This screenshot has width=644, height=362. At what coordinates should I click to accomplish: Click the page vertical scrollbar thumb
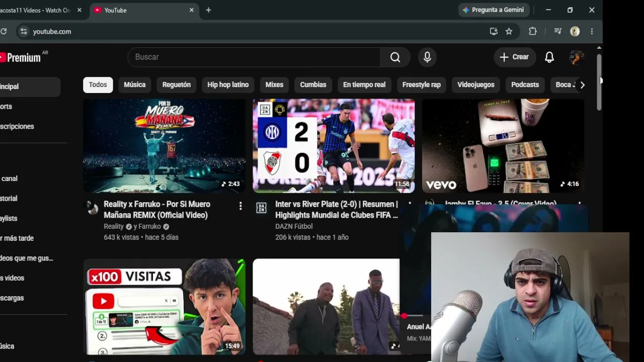(599, 82)
